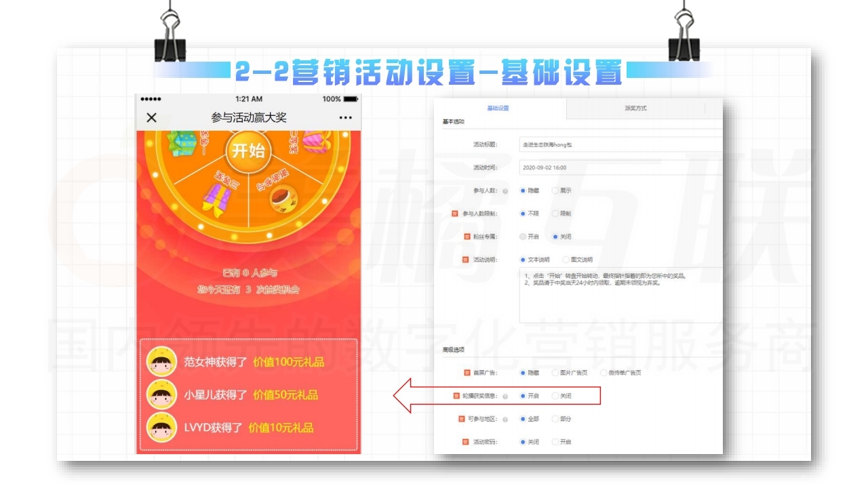
Task: Click the 活动时间 date field
Action: coord(620,167)
